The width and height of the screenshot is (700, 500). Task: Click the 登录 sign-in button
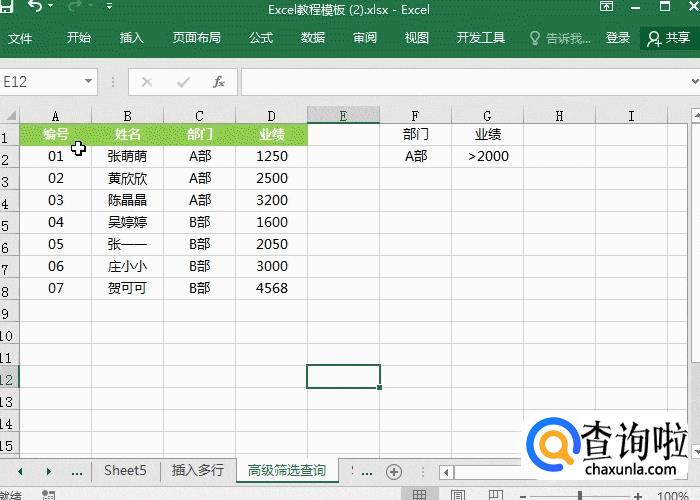[x=618, y=38]
